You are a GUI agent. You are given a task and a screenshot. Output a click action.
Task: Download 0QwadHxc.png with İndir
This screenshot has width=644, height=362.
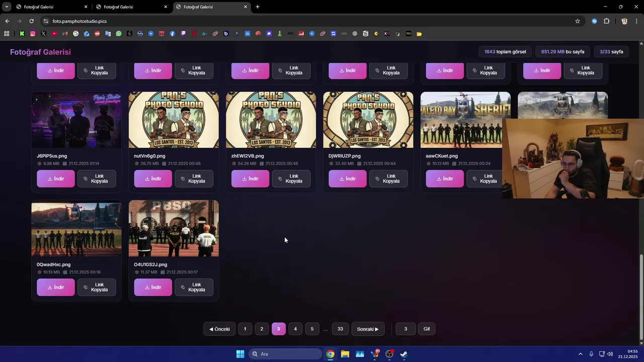56,287
